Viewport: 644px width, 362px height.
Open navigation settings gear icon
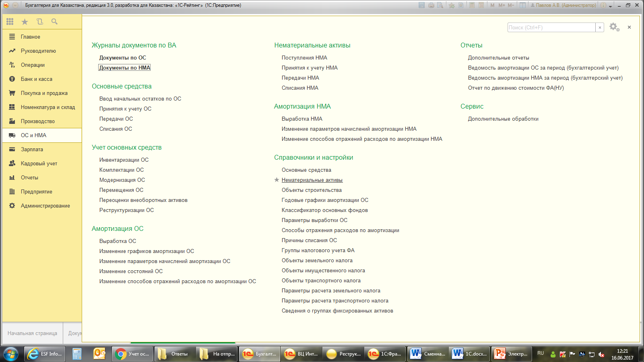coord(614,27)
